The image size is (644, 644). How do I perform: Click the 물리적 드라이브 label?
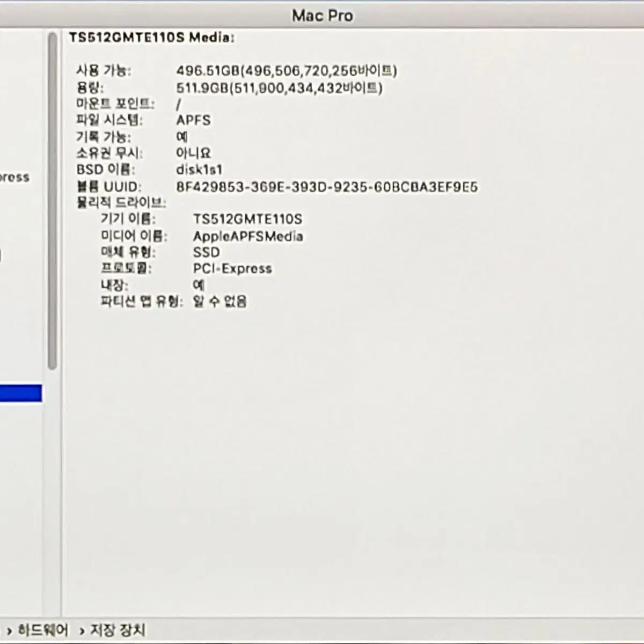pyautogui.click(x=121, y=203)
